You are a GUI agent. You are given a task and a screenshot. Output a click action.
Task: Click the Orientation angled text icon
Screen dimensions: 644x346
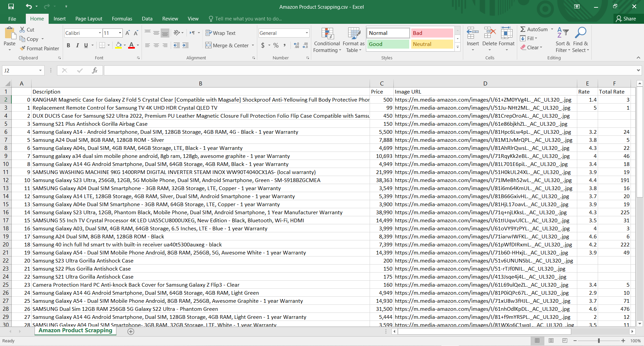177,33
